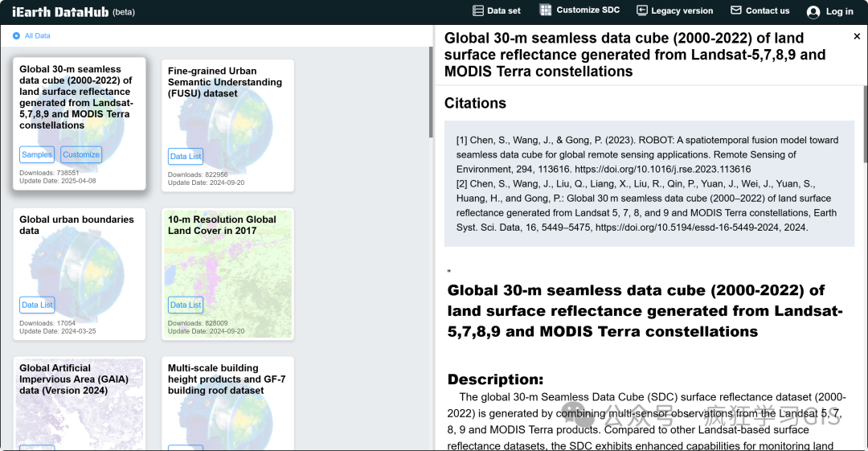Viewport: 868px width, 451px height.
Task: Open the Customize SDC menu item
Action: tap(580, 10)
